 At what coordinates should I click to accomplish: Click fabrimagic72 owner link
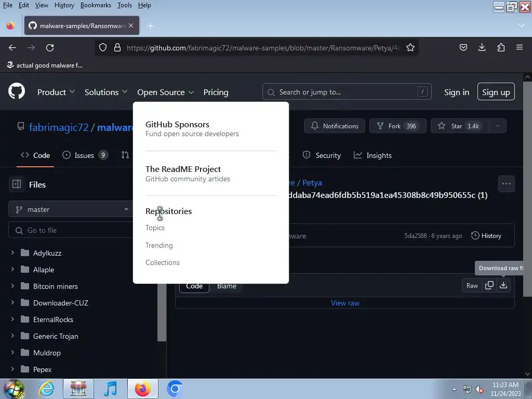click(x=59, y=127)
